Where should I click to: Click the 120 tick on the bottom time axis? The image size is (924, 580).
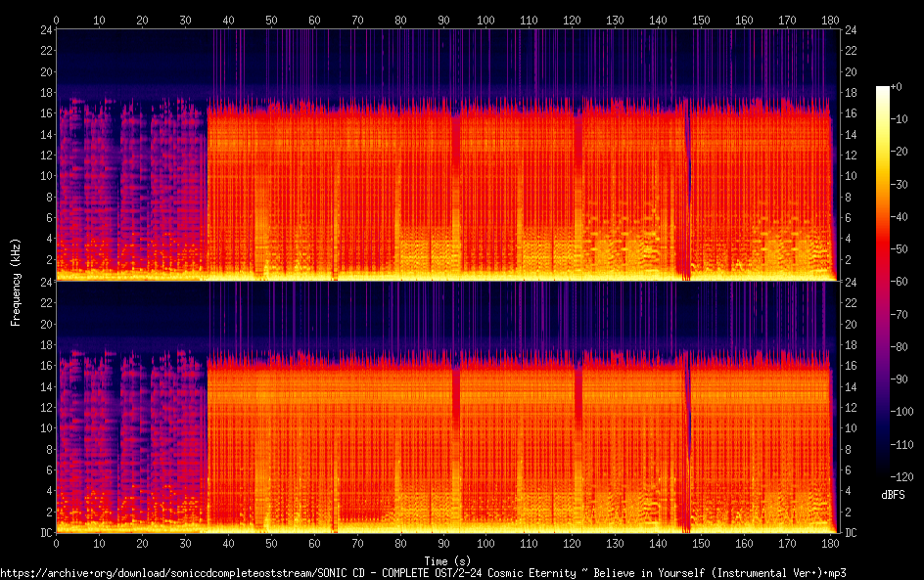click(572, 543)
